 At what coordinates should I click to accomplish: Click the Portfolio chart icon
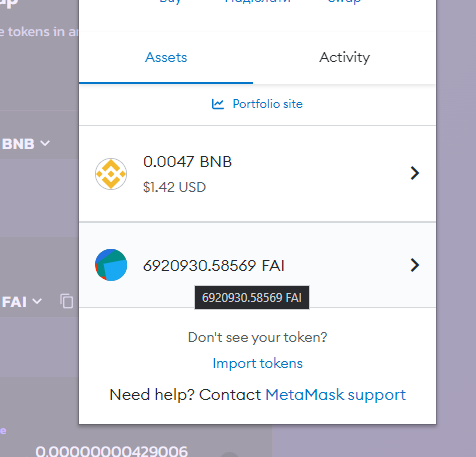click(218, 104)
